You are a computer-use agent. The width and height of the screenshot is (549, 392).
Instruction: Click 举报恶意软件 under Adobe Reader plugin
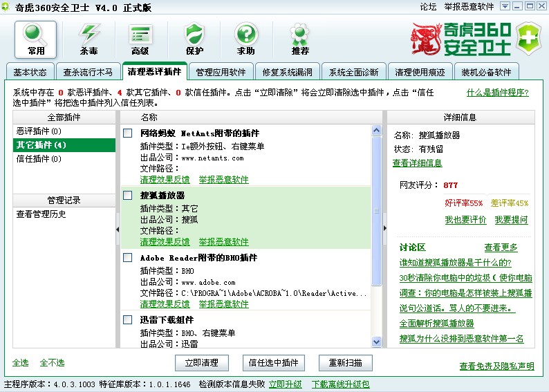click(224, 304)
